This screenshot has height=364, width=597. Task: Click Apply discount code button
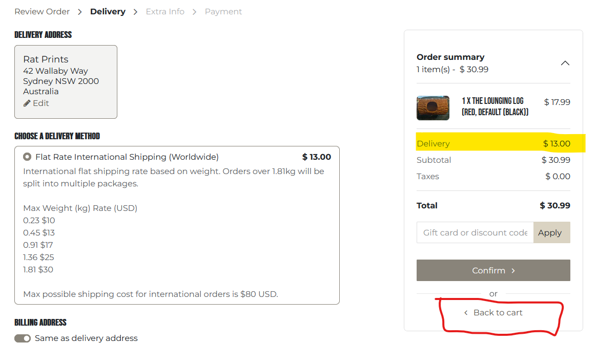[x=551, y=232]
